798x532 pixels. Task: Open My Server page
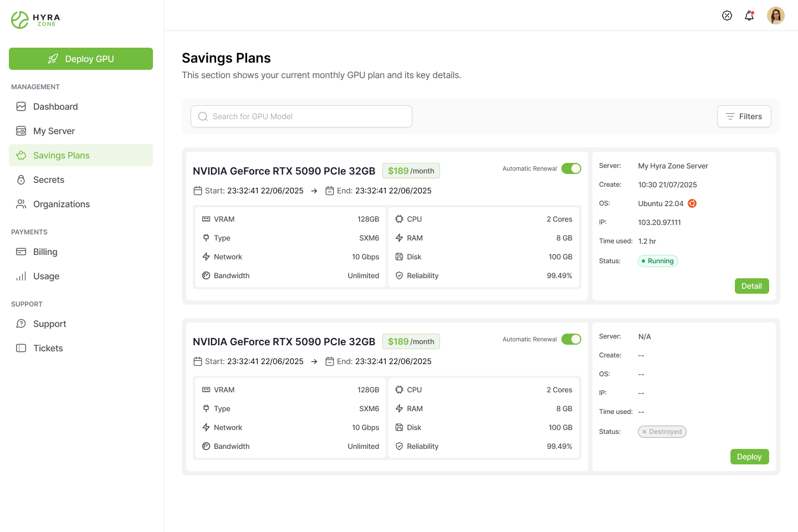click(x=54, y=131)
